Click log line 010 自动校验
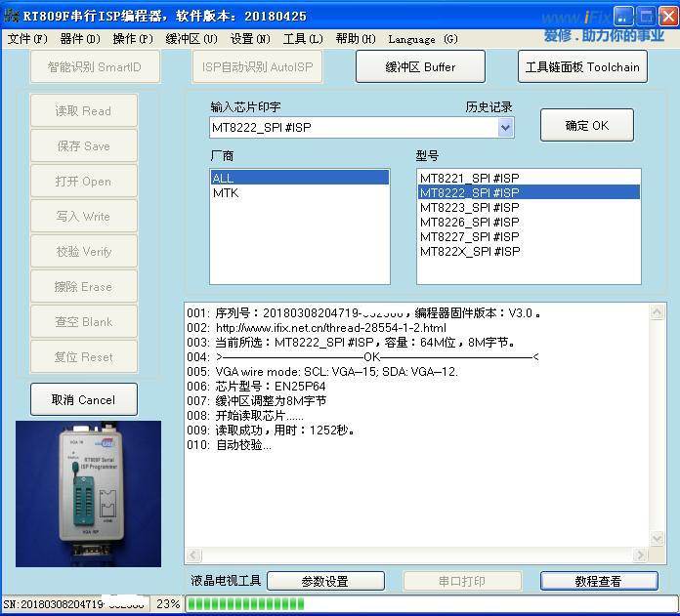 click(229, 445)
